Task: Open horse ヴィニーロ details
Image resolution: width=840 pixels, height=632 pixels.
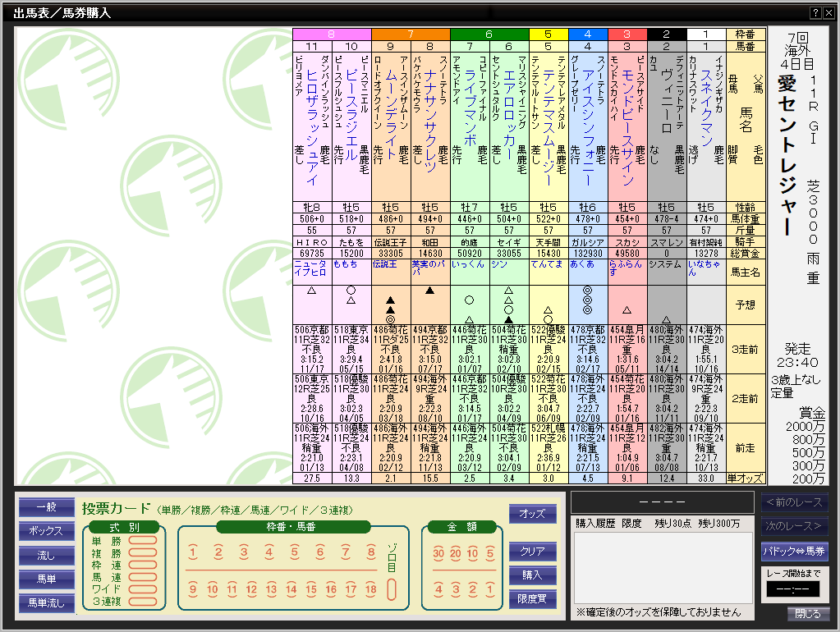Action: click(667, 101)
